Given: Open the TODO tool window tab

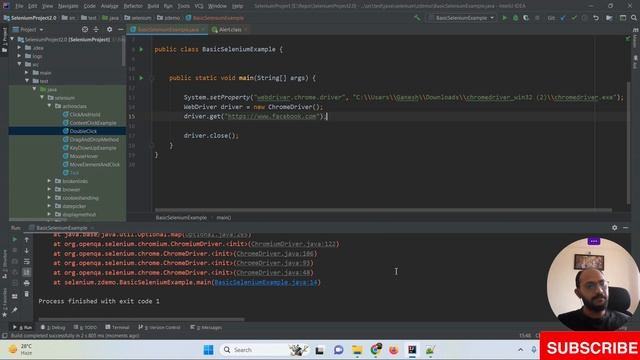Looking at the screenshot, I should 85,327.
